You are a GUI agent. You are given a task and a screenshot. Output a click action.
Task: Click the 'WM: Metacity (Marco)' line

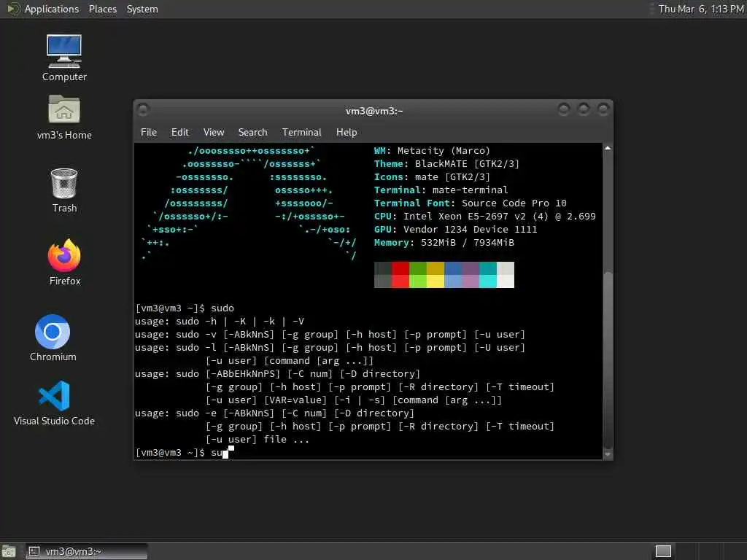coord(432,151)
